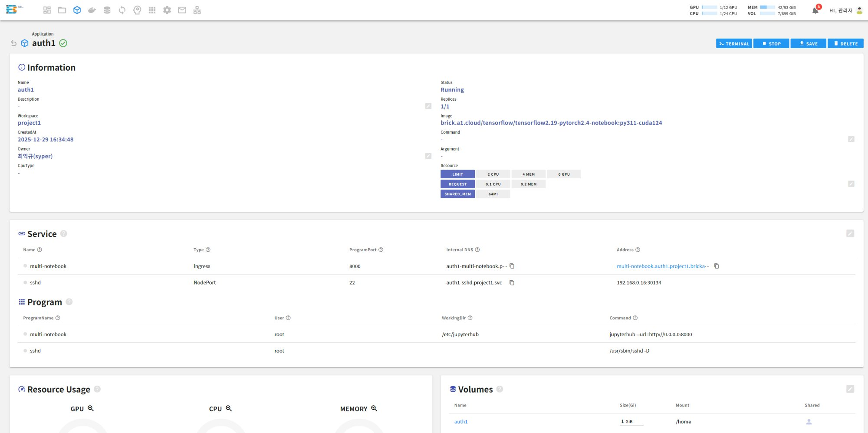Edit the Service section pencil icon
868x433 pixels.
[x=850, y=233]
